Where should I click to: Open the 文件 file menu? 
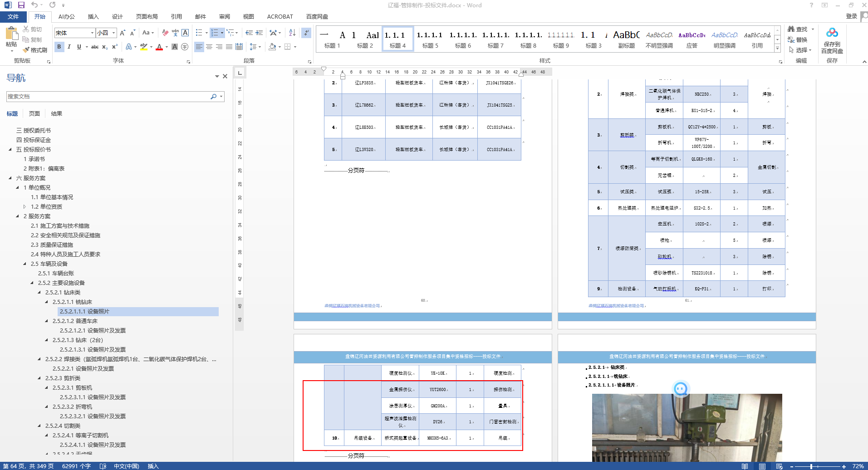click(x=13, y=17)
